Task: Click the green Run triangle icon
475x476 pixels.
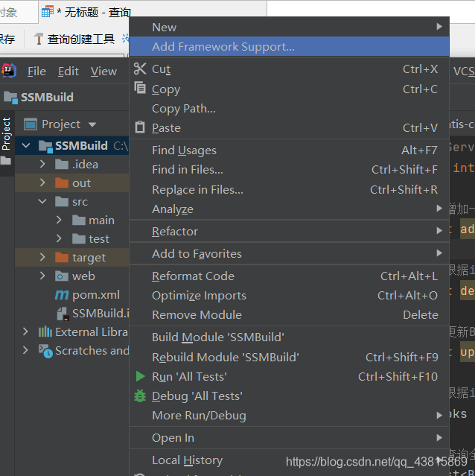Action: pos(140,376)
